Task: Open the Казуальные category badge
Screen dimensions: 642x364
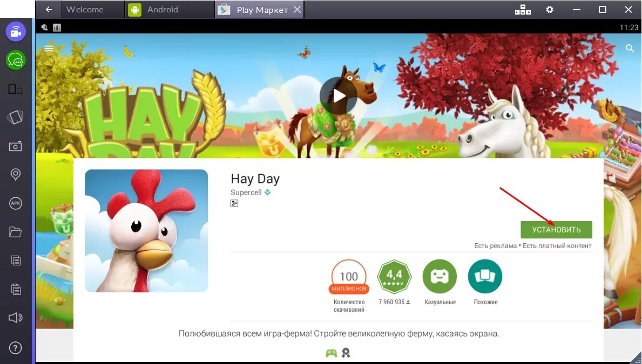Action: tap(440, 277)
